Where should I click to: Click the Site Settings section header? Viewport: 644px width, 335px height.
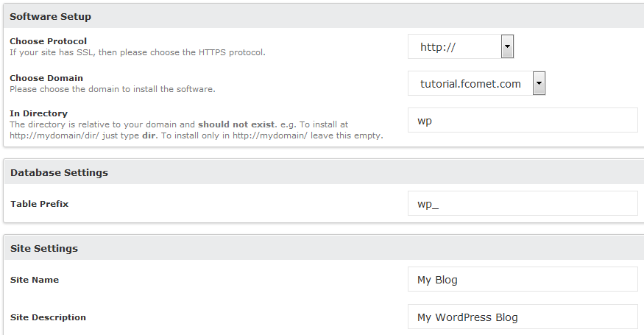pos(44,249)
